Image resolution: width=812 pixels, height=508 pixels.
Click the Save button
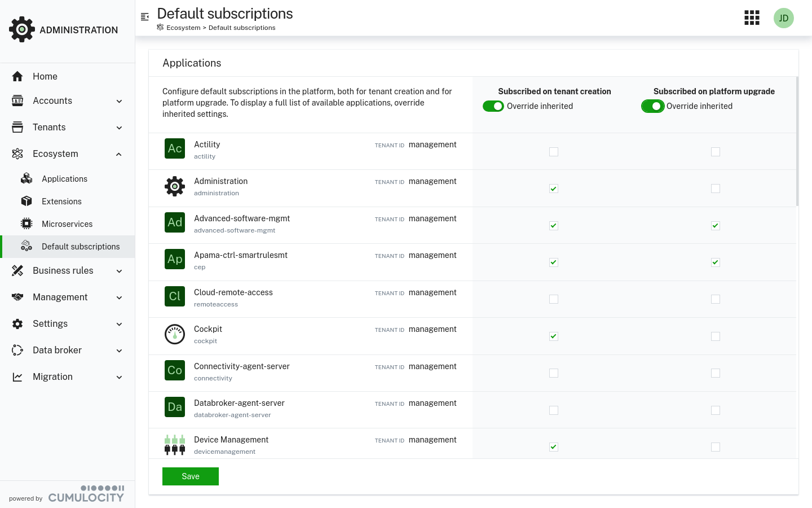pyautogui.click(x=190, y=476)
